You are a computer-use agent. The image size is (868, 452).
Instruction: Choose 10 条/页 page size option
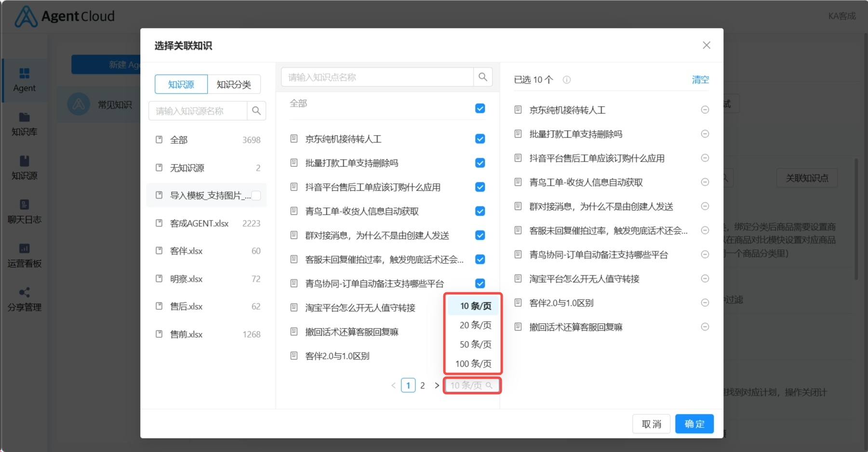(x=473, y=306)
